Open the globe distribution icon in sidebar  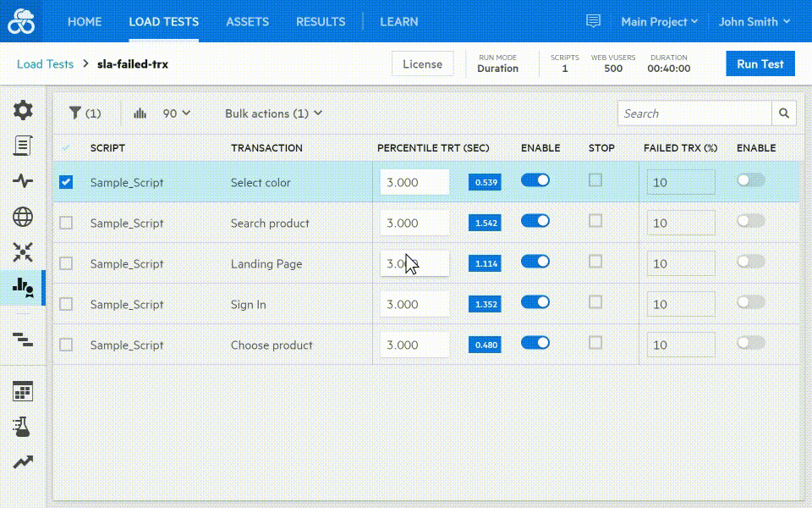(23, 217)
